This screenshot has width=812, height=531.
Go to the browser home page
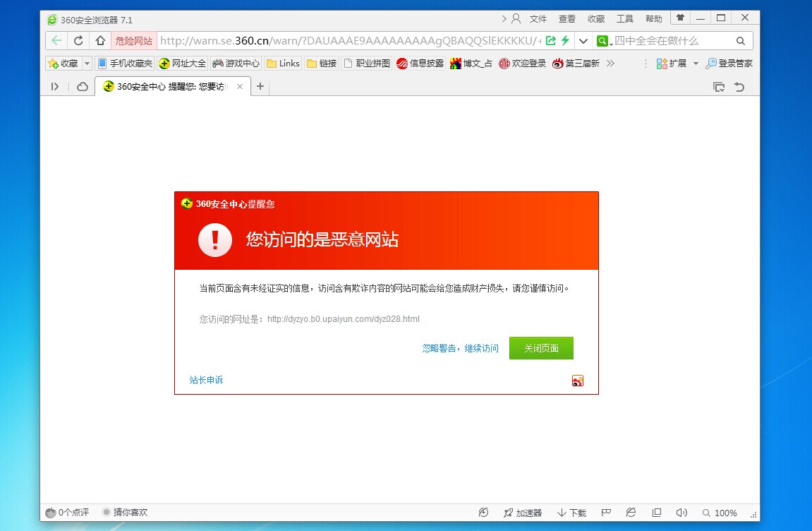tap(100, 41)
